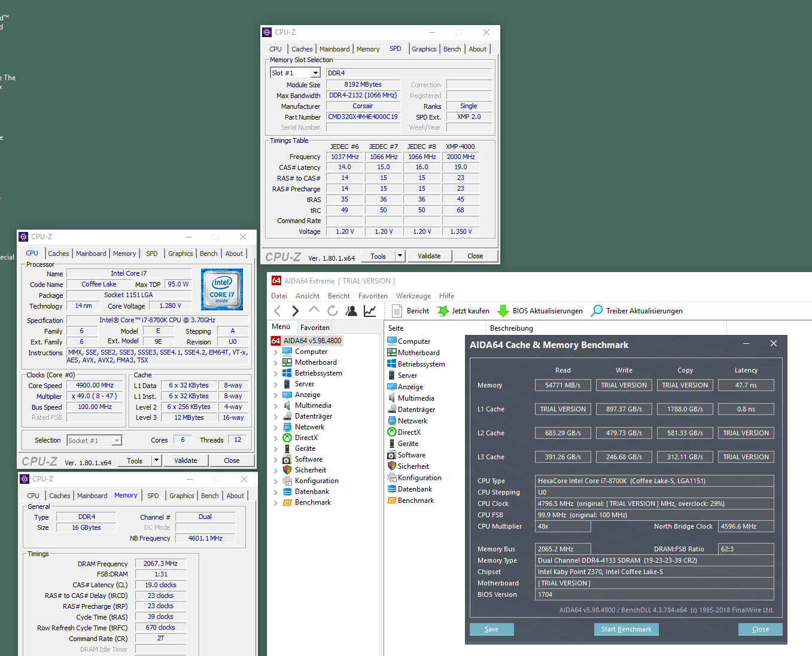Click Treiber Aktualisierungen toolbar button
This screenshot has height=656, width=812.
coord(637,311)
